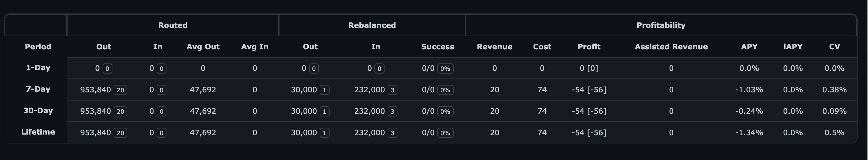Select the Assisted Revenue column header
Viewport: 868px width, 160px height.
point(671,47)
